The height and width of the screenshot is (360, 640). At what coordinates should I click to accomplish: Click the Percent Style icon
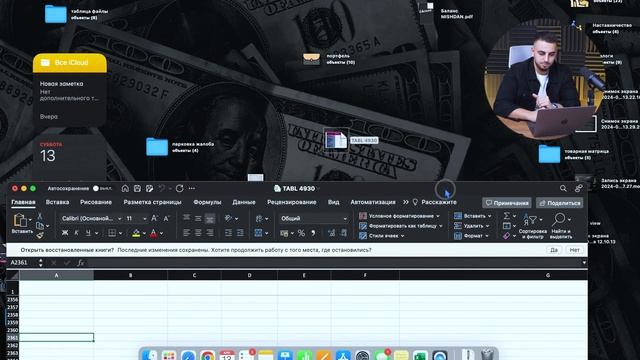(301, 233)
